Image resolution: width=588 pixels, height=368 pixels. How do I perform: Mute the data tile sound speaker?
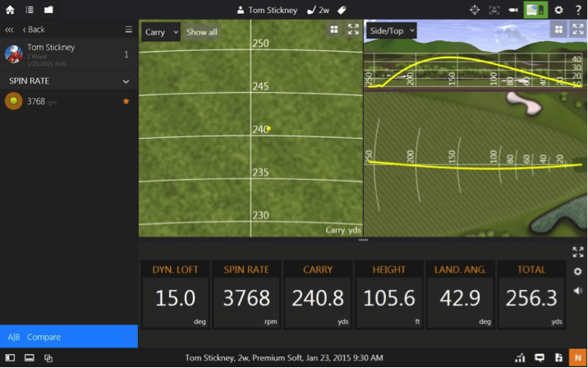pos(578,291)
